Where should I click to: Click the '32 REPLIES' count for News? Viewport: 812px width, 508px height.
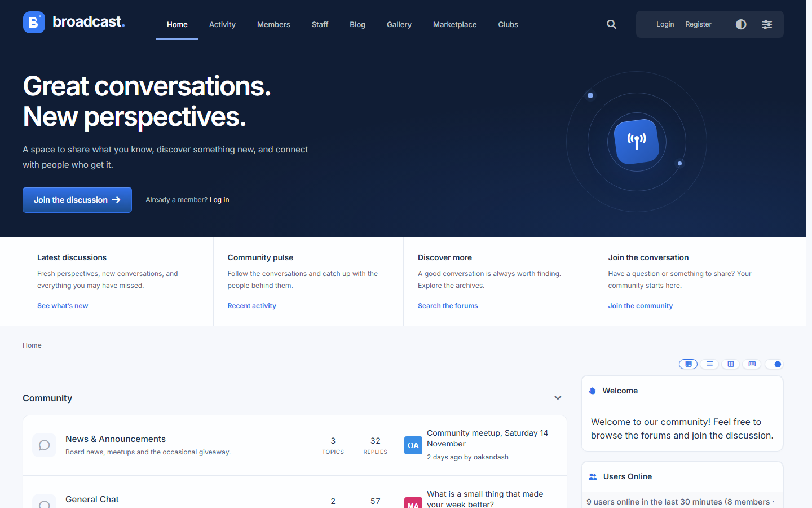coord(376,445)
